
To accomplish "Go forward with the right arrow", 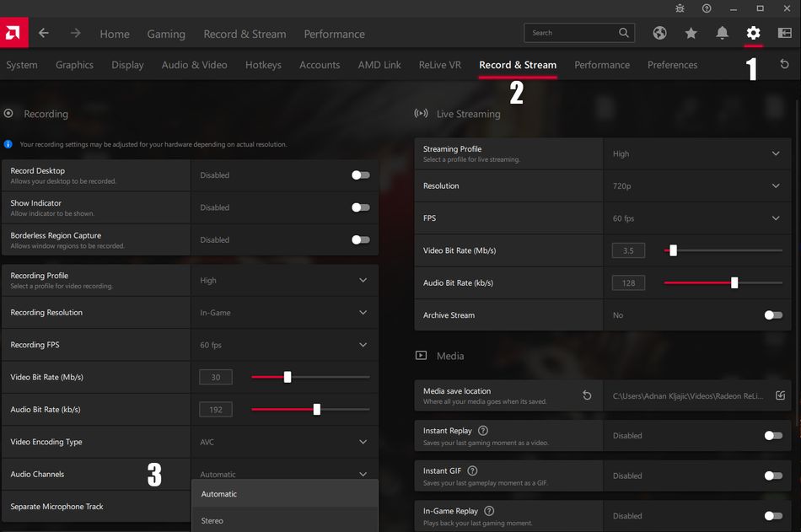I will pyautogui.click(x=76, y=33).
